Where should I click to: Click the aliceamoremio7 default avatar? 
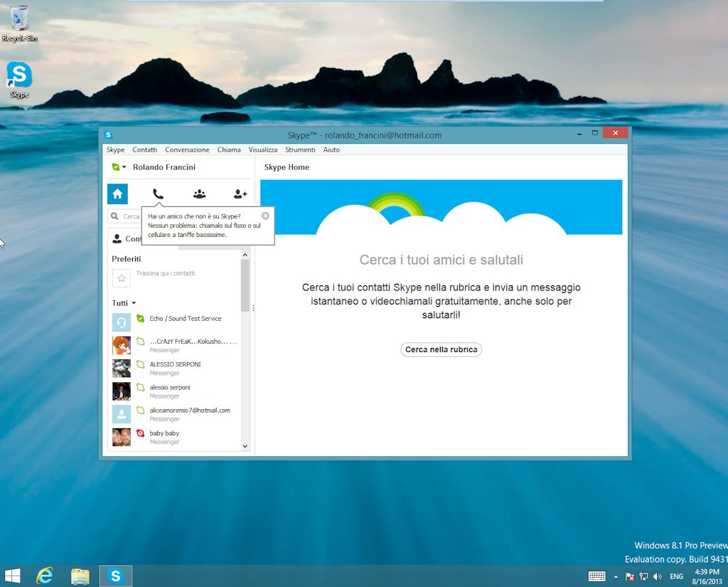[121, 414]
